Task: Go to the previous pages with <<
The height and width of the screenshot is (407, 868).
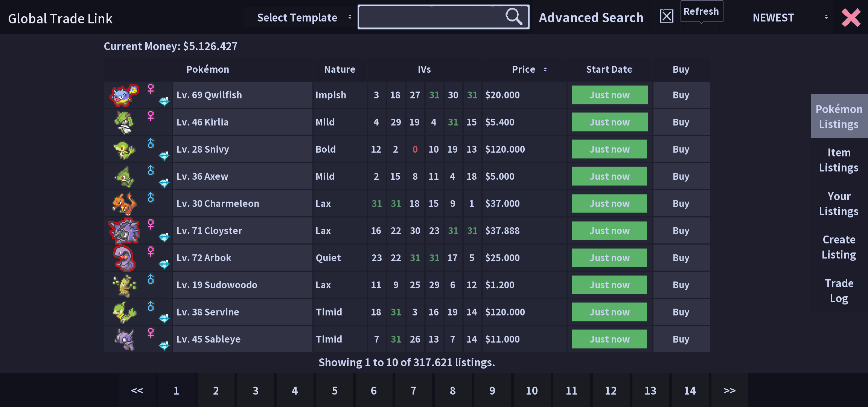Action: click(137, 390)
